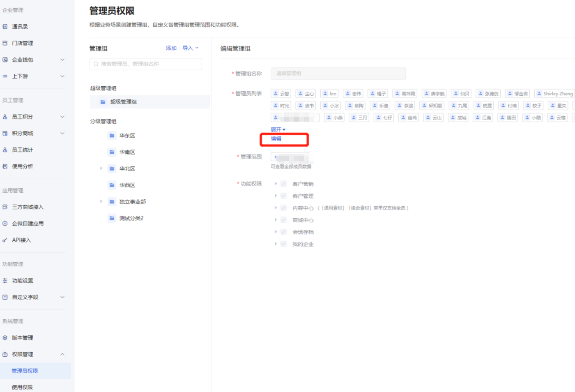Expand the admin list with 展开
Screen dimensions: 575x392
[x=278, y=129]
